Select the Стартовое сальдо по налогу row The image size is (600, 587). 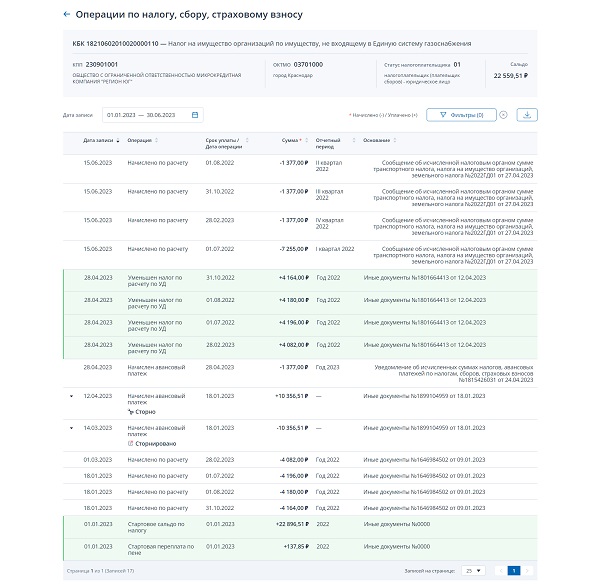(x=300, y=525)
